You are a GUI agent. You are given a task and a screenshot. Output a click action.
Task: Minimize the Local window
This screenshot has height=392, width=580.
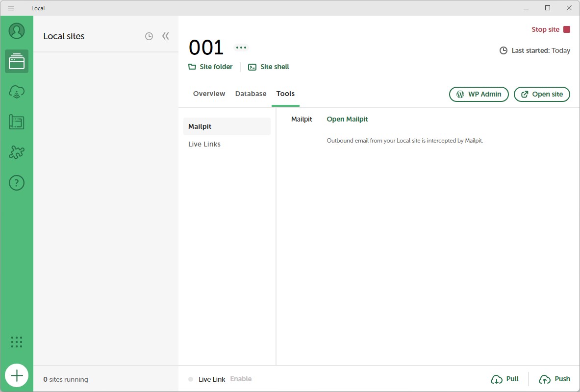[x=527, y=8]
